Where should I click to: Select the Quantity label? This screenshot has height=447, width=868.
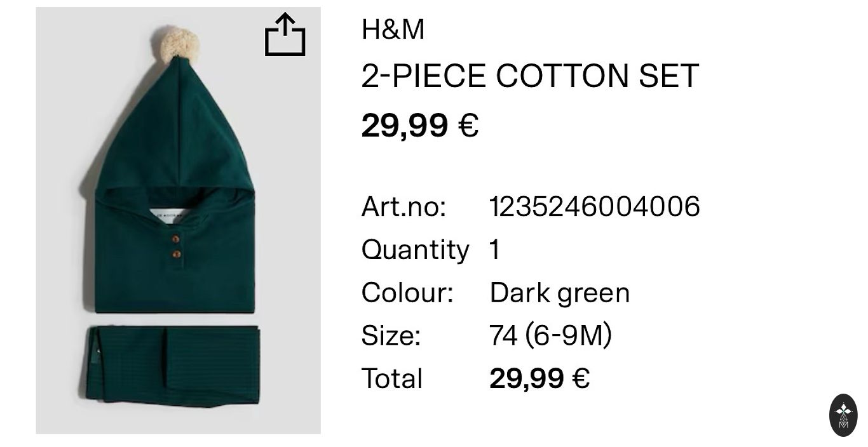[x=415, y=250]
